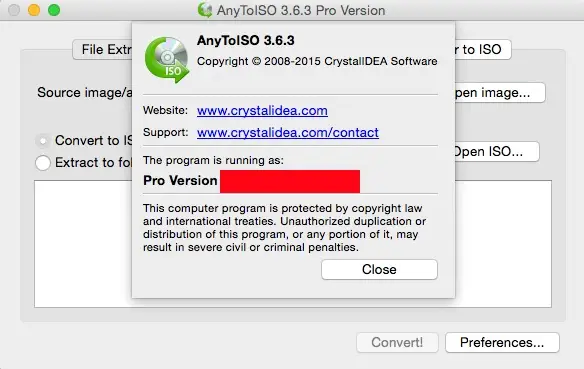This screenshot has width=584, height=369.
Task: Click the green zoom window button
Action: click(x=54, y=10)
